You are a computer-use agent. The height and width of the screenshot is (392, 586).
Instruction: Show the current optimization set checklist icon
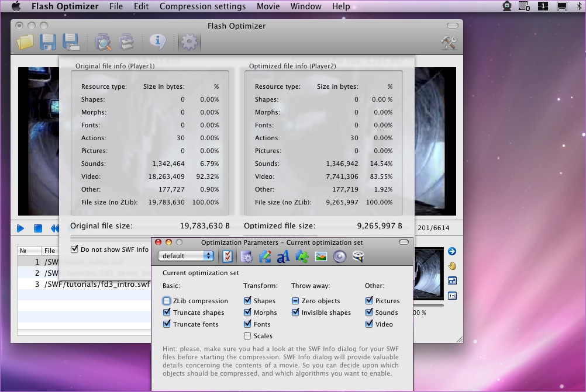coord(227,256)
